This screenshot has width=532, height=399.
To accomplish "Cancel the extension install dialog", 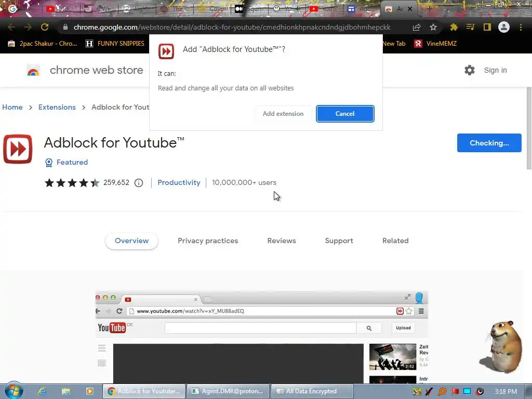I will pyautogui.click(x=345, y=114).
